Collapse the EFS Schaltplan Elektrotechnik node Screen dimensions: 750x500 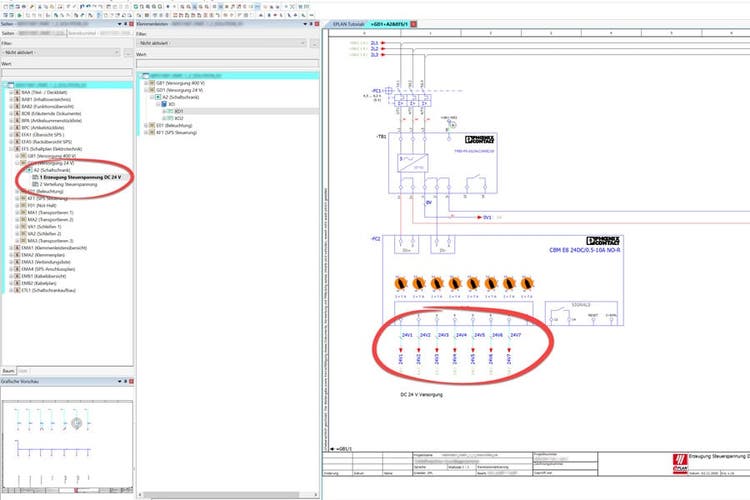(x=12, y=149)
